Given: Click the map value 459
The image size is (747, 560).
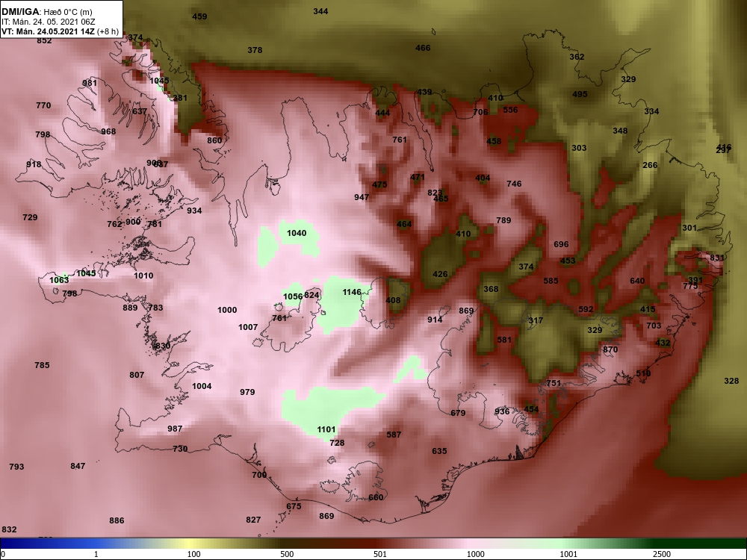Looking at the screenshot, I should click(x=199, y=16).
